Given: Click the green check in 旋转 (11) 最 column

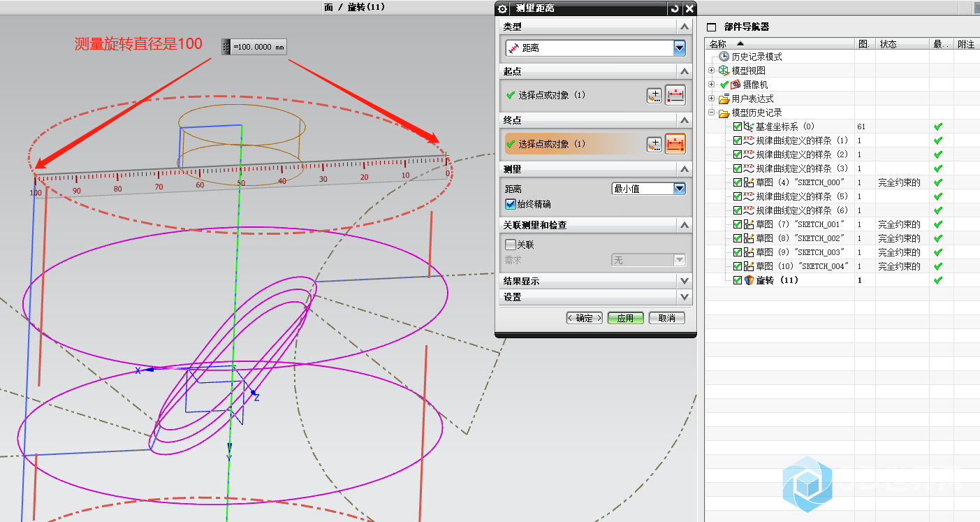Looking at the screenshot, I should pyautogui.click(x=938, y=280).
